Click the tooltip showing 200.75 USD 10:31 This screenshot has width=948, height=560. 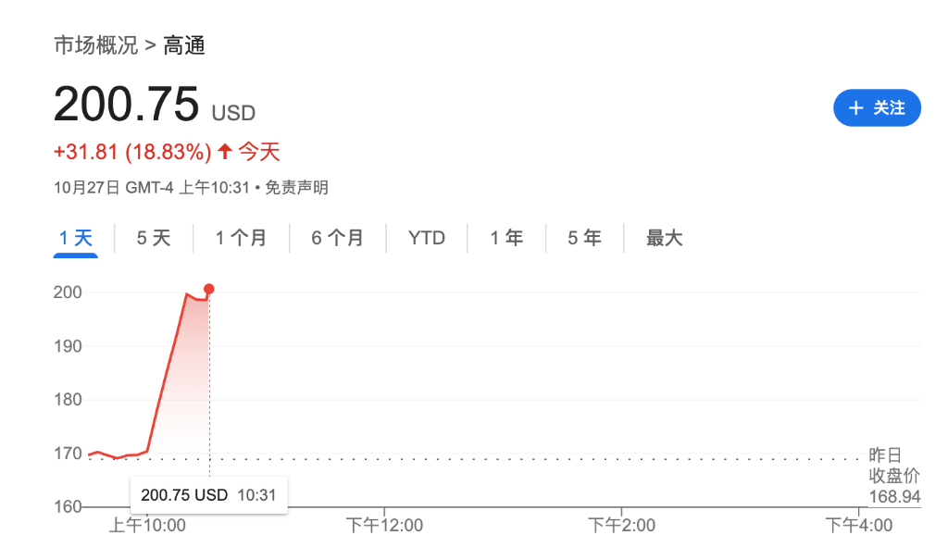[x=208, y=494]
